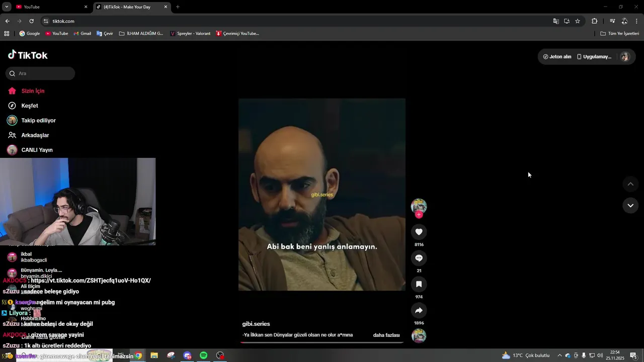644x362 pixels.
Task: Bookmark this page with the star
Action: tap(578, 21)
